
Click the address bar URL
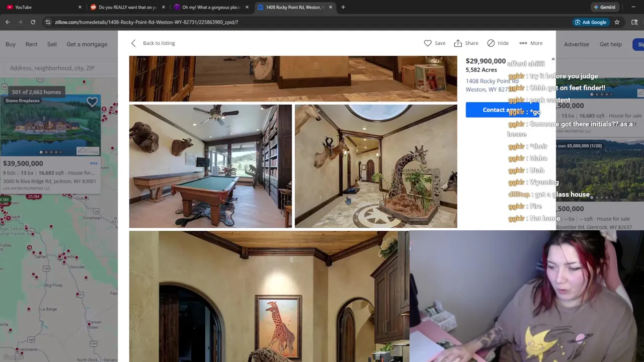click(146, 22)
